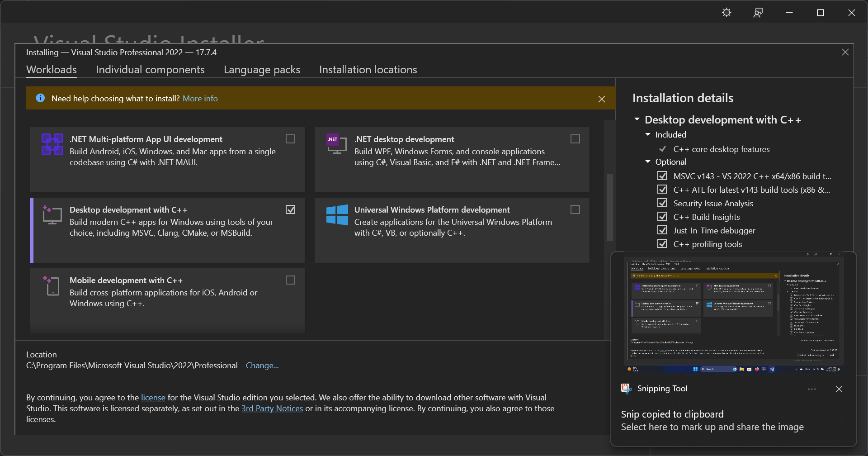This screenshot has width=868, height=456.
Task: Collapse the Included section
Action: pyautogui.click(x=648, y=134)
